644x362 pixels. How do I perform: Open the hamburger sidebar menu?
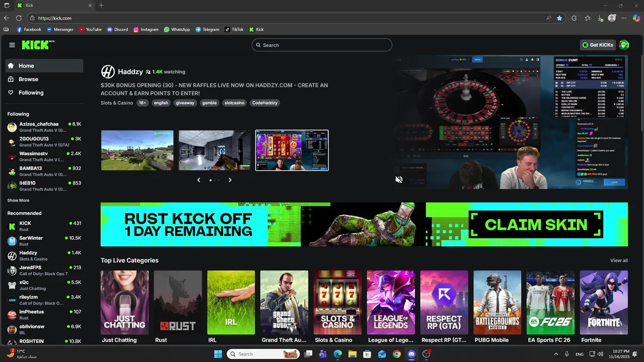(12, 45)
